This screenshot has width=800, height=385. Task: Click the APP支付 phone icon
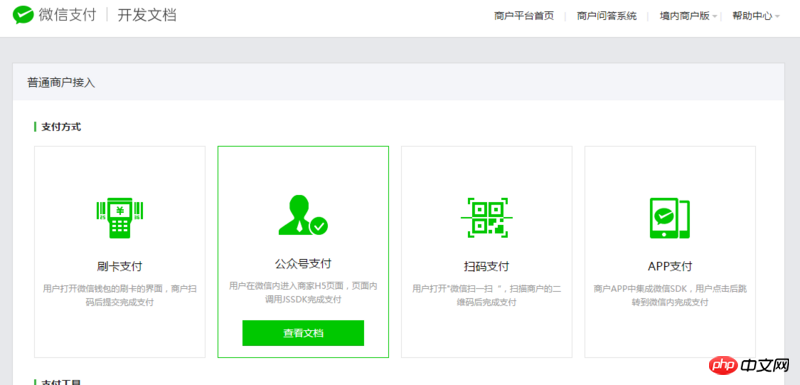point(669,218)
